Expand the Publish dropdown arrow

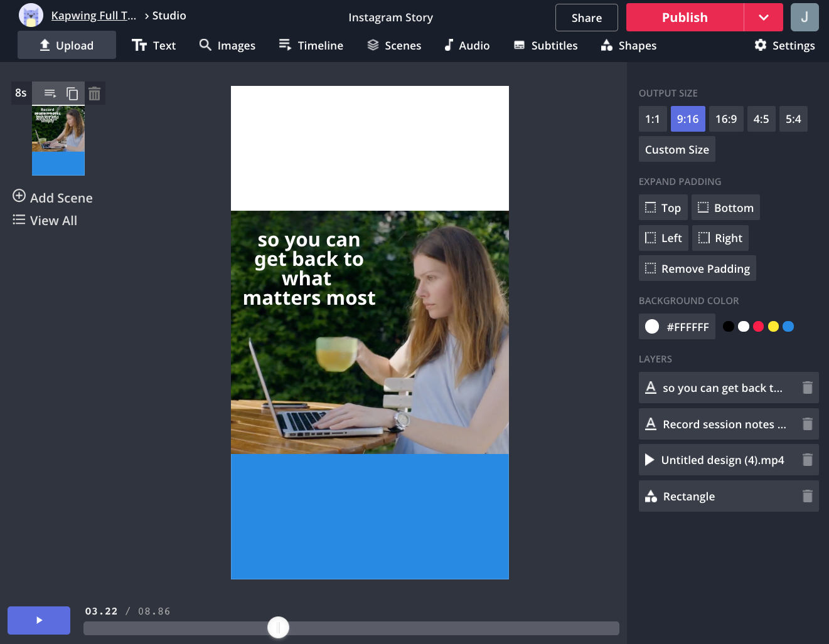point(763,18)
